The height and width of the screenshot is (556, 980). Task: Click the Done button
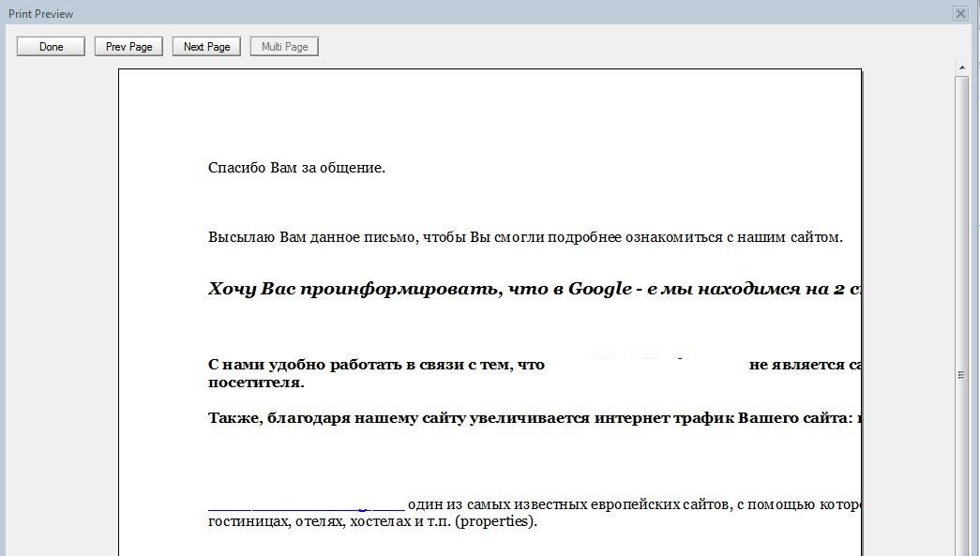(51, 47)
